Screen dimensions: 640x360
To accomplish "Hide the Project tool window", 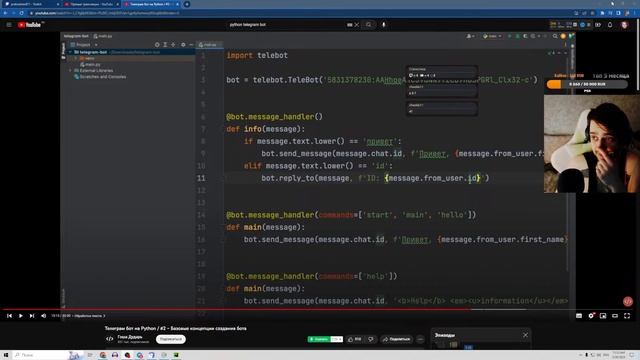I will (x=191, y=44).
